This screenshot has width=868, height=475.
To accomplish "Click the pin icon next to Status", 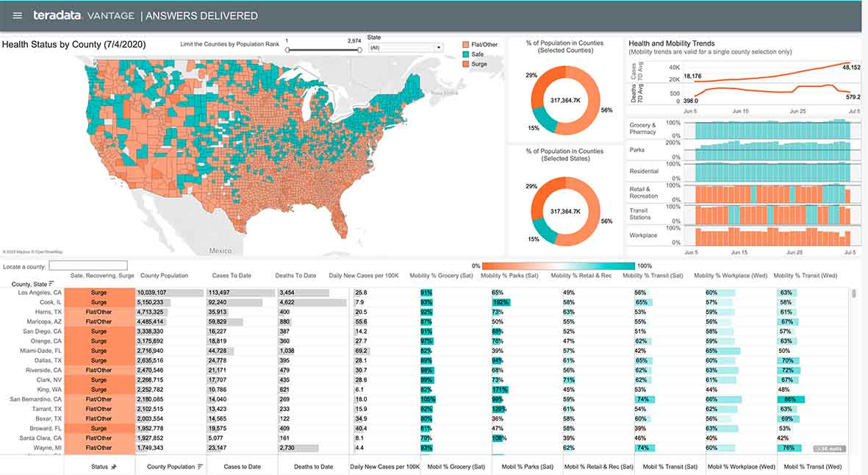I will point(113,466).
